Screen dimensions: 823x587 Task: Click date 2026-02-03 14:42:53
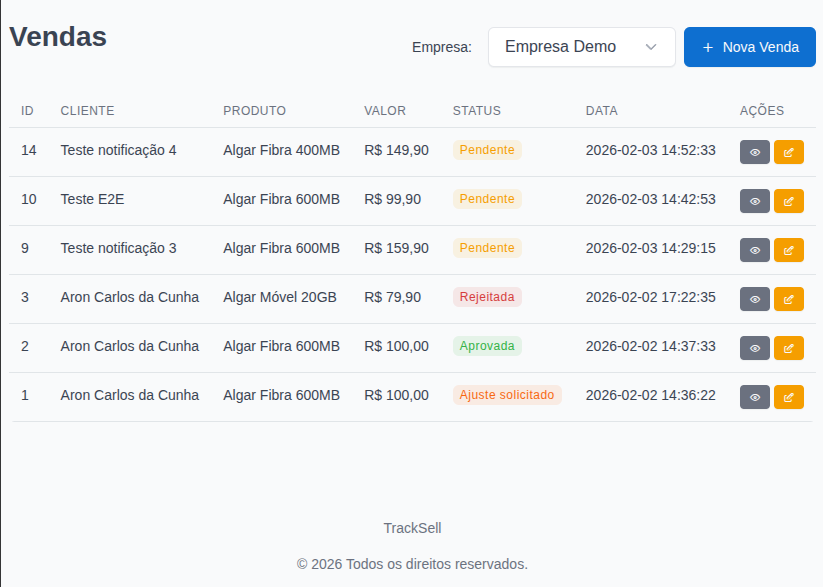650,199
